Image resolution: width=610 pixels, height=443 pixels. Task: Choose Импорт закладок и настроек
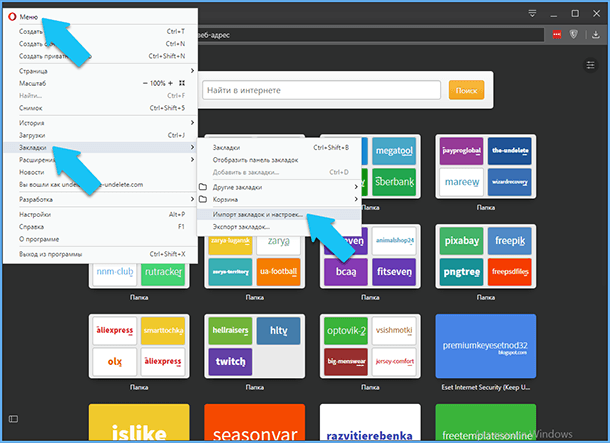point(279,214)
